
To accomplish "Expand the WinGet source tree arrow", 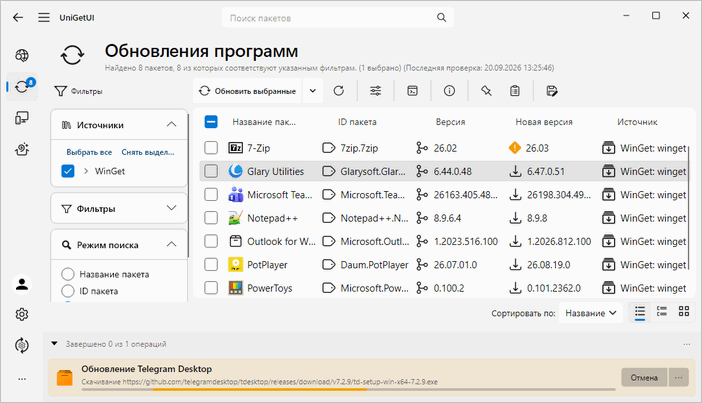I will [86, 171].
